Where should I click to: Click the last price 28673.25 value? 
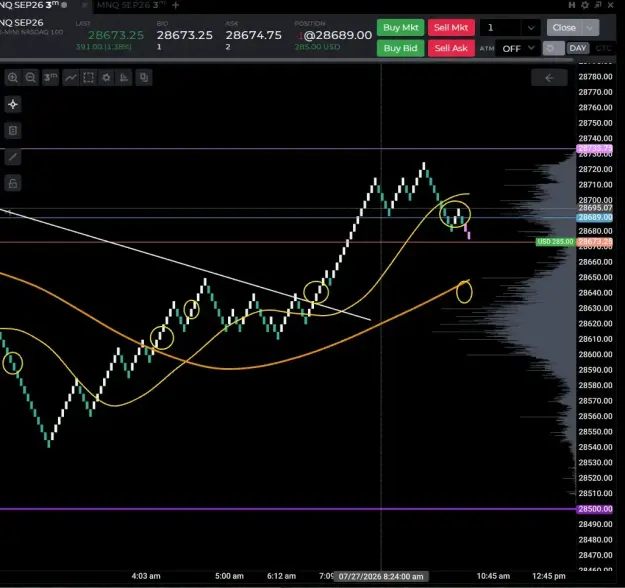tap(116, 35)
